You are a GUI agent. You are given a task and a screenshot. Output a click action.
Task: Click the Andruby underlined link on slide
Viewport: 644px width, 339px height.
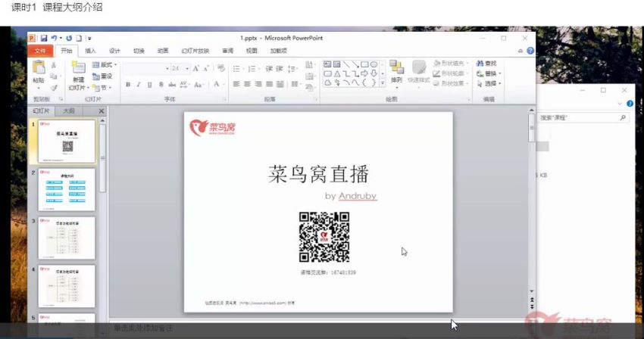click(358, 196)
